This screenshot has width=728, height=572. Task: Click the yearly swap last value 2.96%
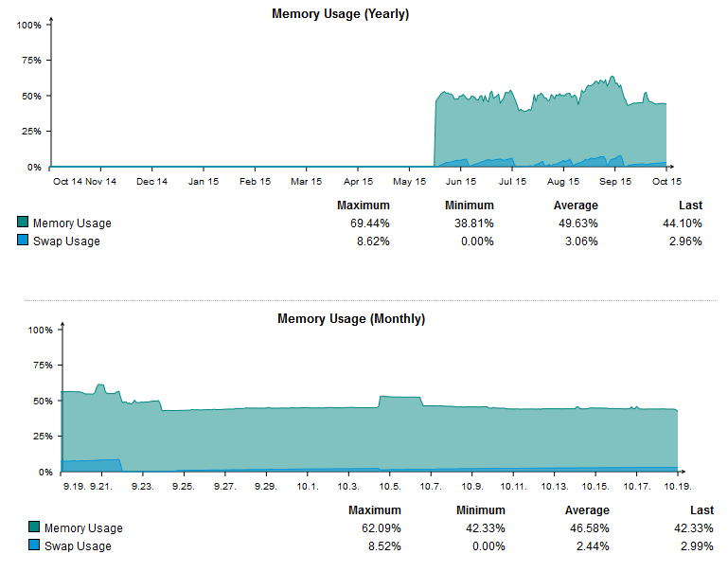[685, 241]
